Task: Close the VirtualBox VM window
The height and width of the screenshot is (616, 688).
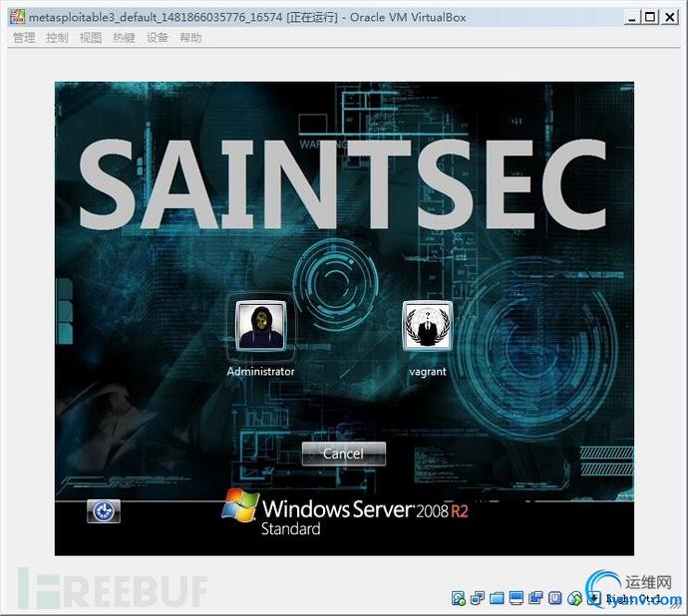Action: pos(670,18)
